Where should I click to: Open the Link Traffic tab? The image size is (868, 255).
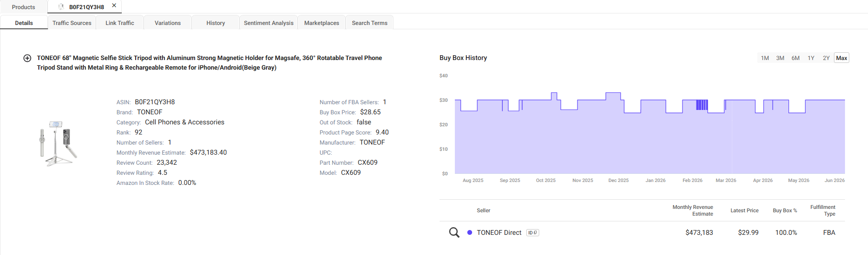(x=120, y=23)
